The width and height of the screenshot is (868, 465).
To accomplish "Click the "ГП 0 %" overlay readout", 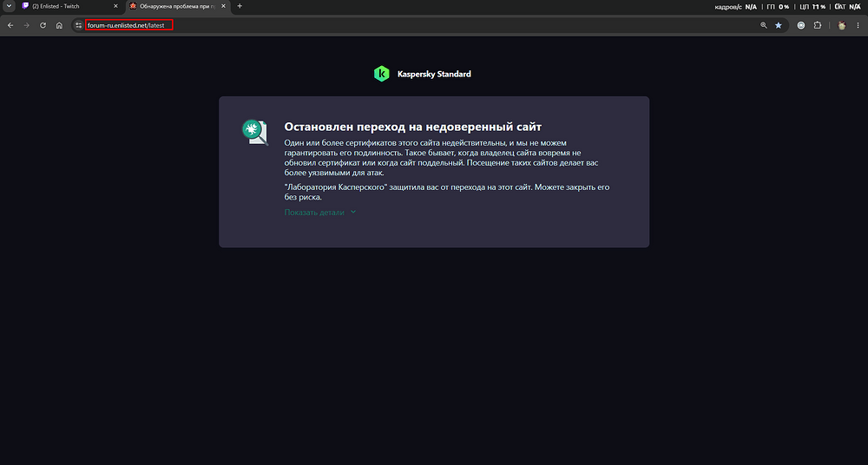I will (x=777, y=7).
